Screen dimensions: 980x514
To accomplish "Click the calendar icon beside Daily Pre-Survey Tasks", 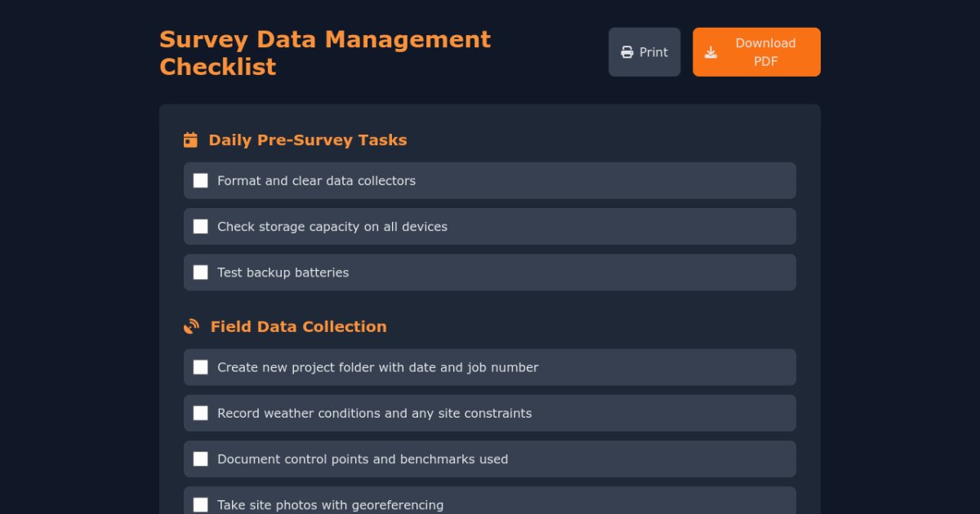I will (190, 140).
